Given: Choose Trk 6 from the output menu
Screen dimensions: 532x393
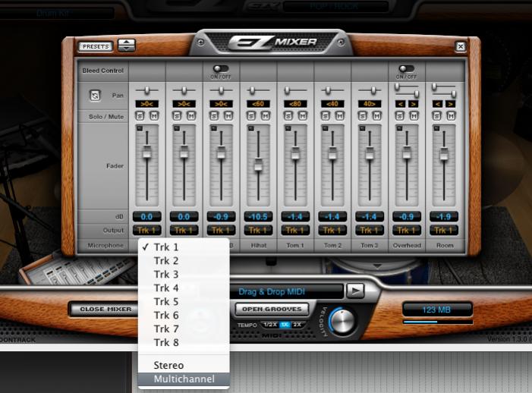Looking at the screenshot, I should click(184, 315).
